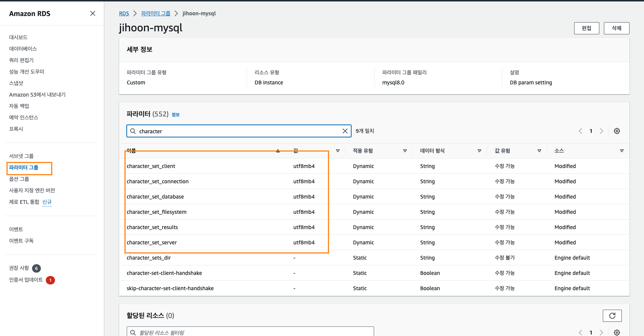Open 파라미터 그룹 breadcrumb link
The height and width of the screenshot is (336, 644).
coord(156,13)
